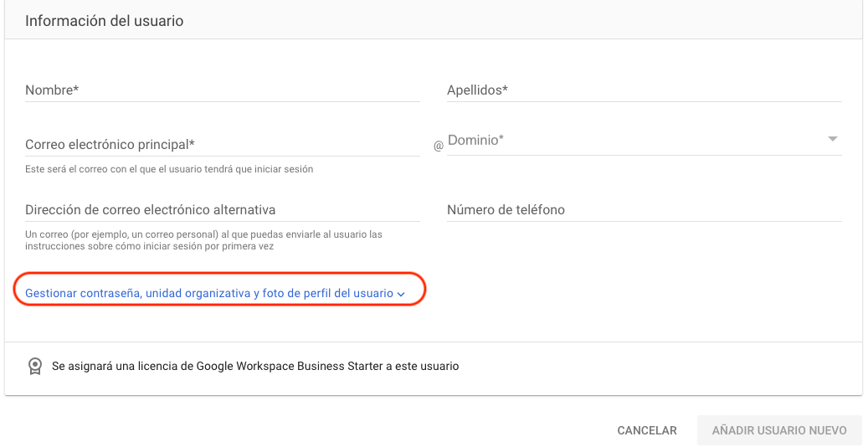Image resolution: width=868 pixels, height=447 pixels.
Task: Click the Google Workspace Business Starter license text
Action: click(255, 366)
